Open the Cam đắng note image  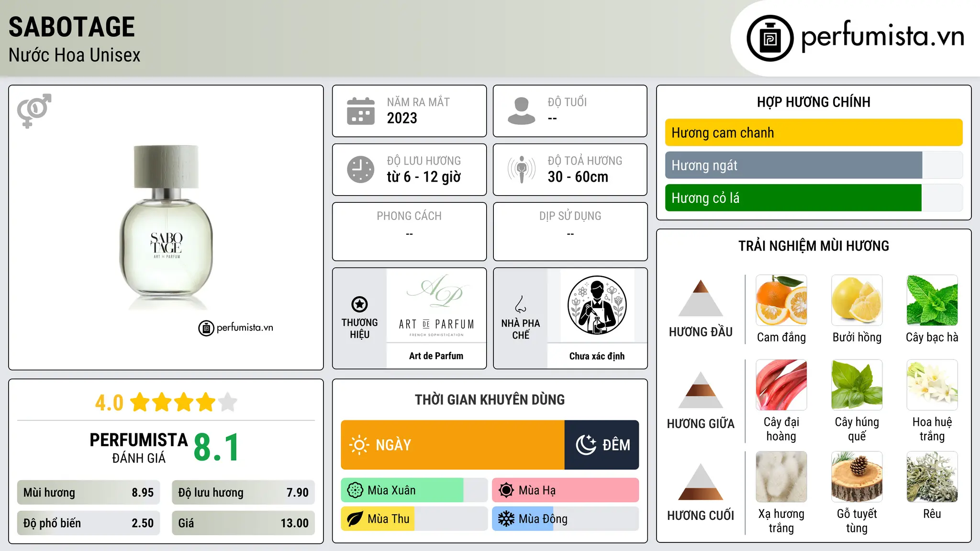click(x=781, y=300)
